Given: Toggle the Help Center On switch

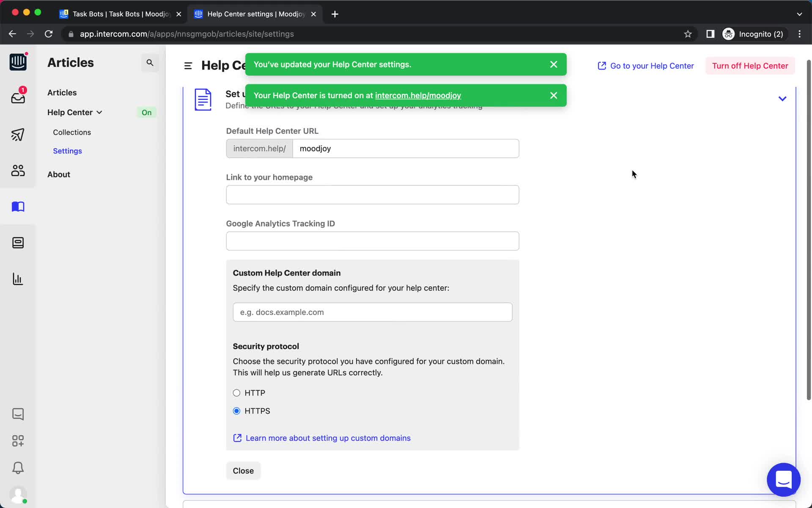Looking at the screenshot, I should (x=146, y=112).
